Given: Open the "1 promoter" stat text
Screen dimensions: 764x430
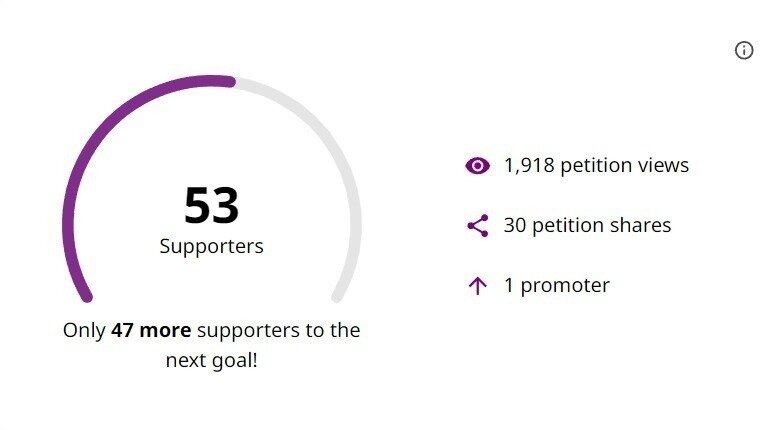Looking at the screenshot, I should pos(556,286).
